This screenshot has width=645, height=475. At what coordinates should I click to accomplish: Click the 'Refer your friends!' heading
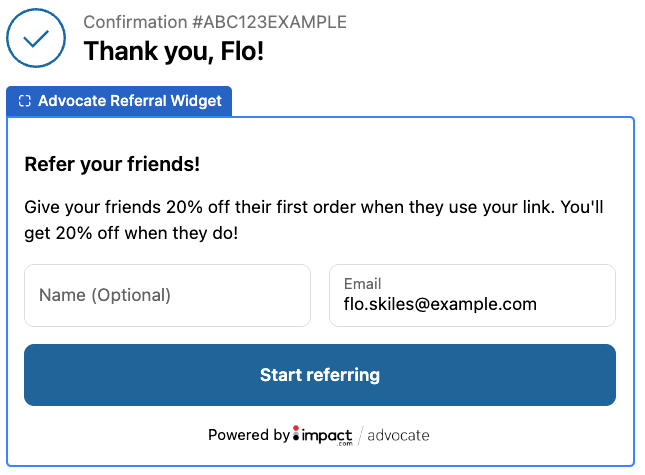112,164
